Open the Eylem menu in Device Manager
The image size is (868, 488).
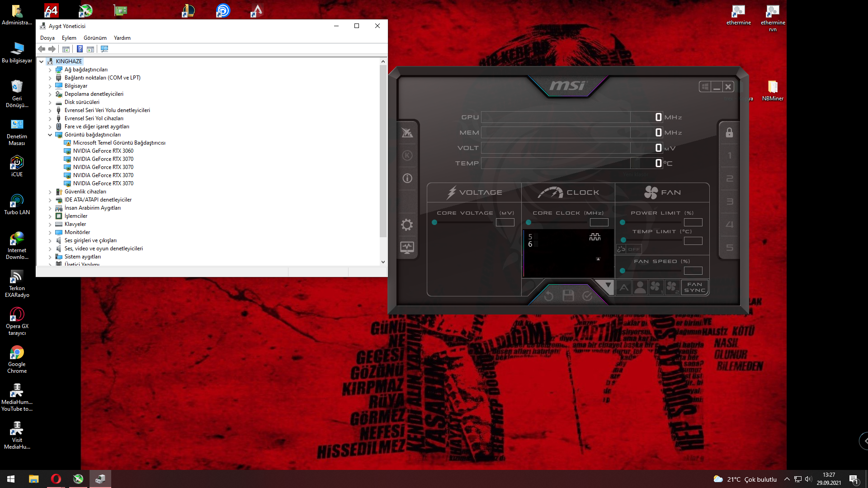[x=69, y=38]
